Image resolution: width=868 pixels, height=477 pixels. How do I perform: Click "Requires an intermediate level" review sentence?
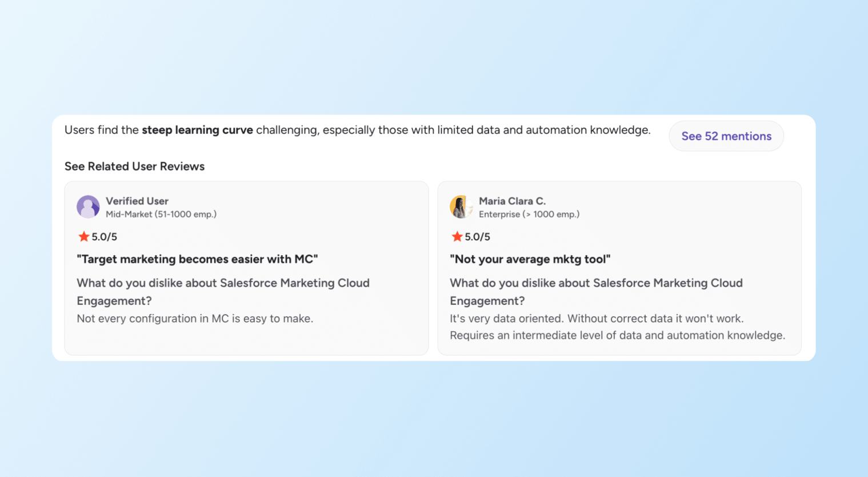(x=617, y=335)
